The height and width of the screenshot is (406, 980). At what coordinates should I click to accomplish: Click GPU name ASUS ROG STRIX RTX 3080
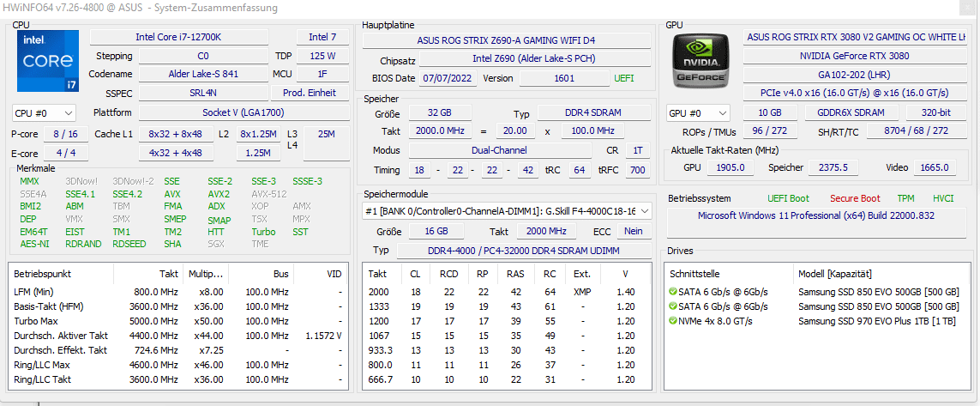point(854,37)
